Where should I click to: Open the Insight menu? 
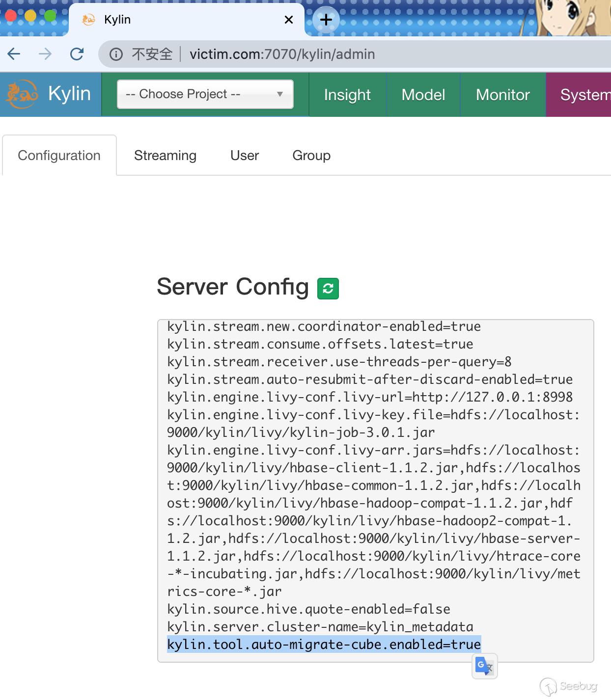pos(347,95)
